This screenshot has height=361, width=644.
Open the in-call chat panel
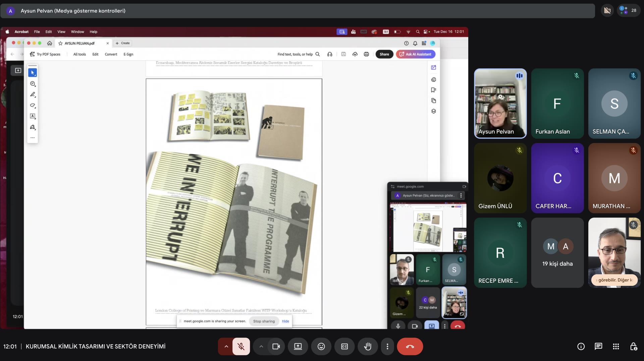point(598,347)
